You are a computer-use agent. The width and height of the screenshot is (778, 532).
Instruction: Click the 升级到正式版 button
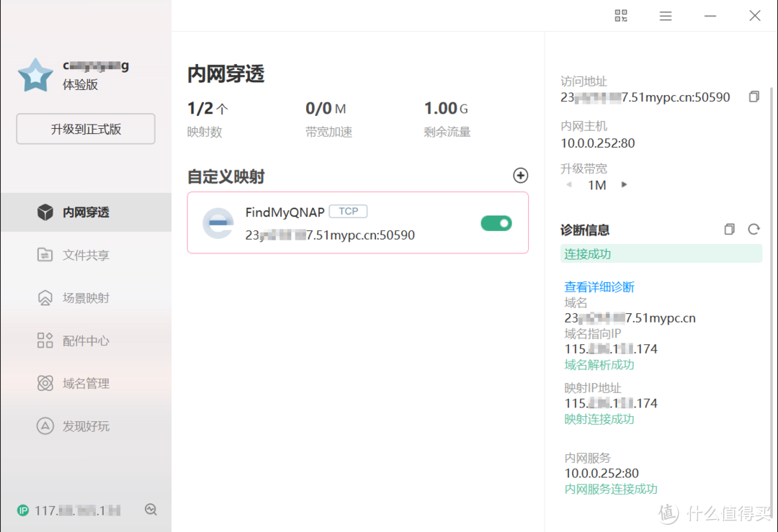click(x=85, y=129)
